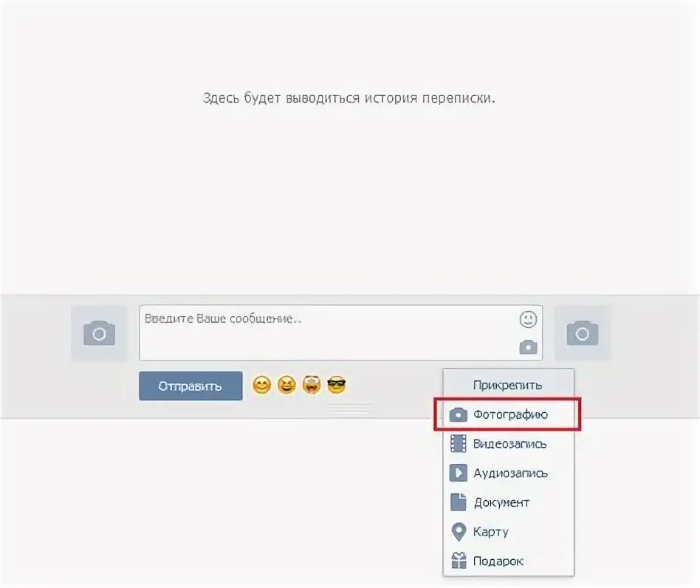The image size is (700, 588).
Task: Open the Прикрепить attach dropdown
Action: point(508,385)
